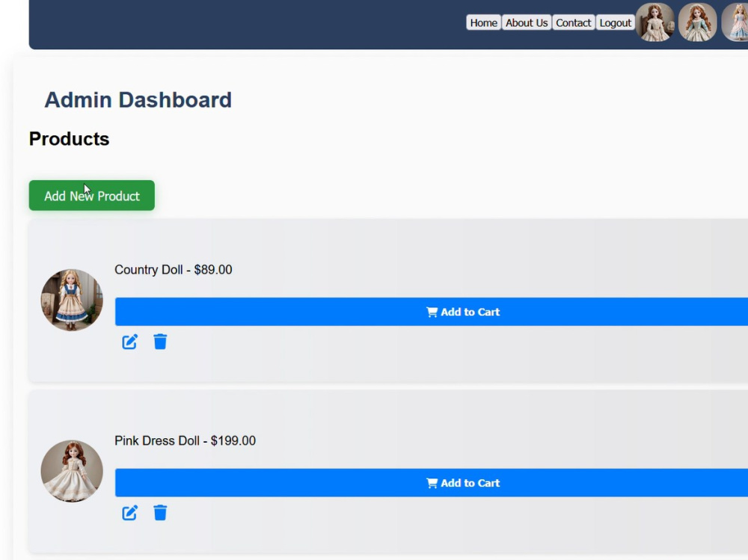The width and height of the screenshot is (748, 560).
Task: Select text 'Pink Dress Doll - $199.00'
Action: coord(185,440)
